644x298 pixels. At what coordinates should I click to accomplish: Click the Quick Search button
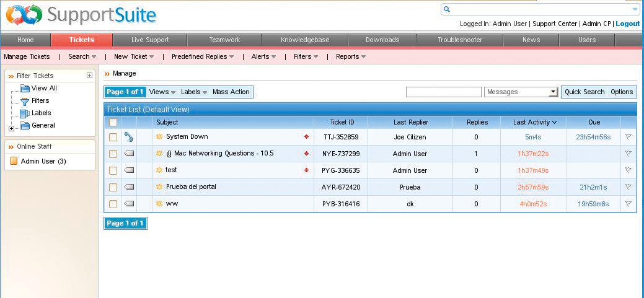pos(584,92)
